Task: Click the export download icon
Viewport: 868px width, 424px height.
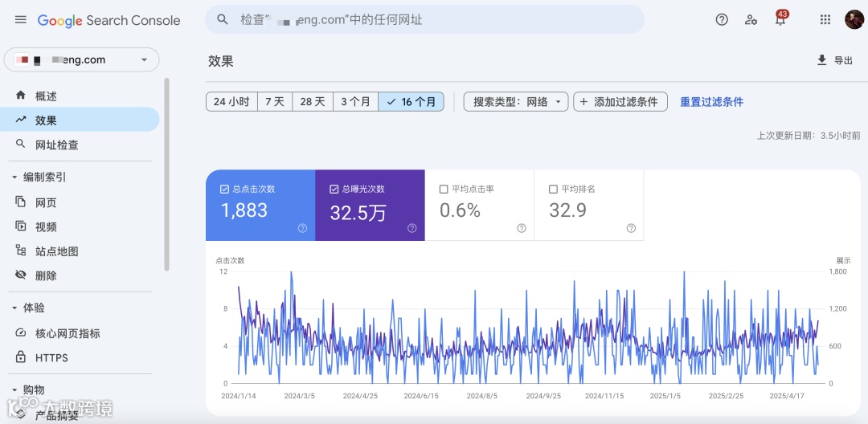Action: (821, 60)
